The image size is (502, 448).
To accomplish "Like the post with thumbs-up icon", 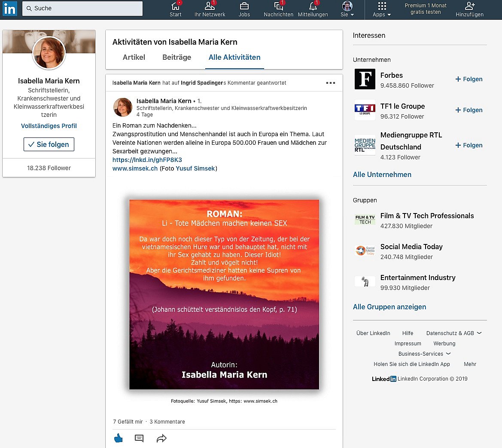I will 119,438.
